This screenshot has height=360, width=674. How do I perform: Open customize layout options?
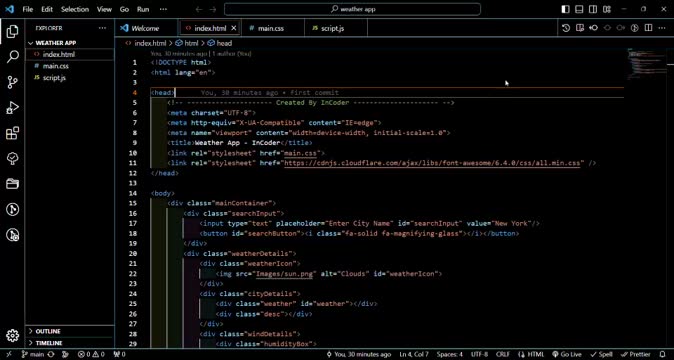(x=607, y=9)
